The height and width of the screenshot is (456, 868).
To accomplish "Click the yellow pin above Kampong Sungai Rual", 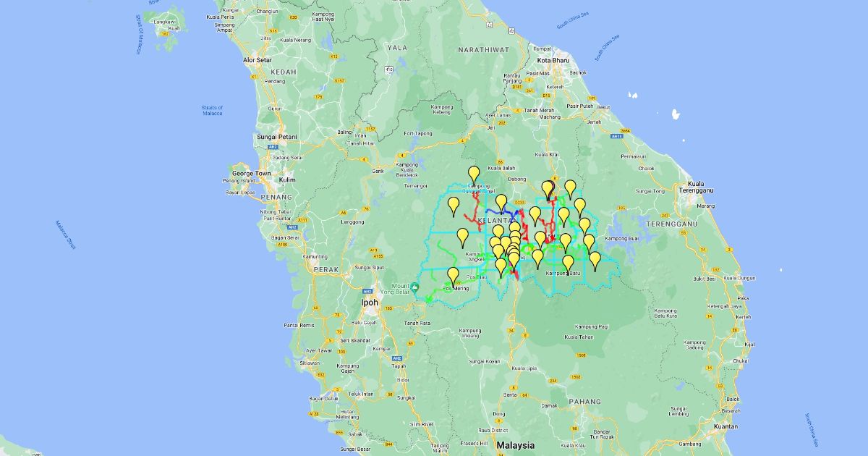I will point(474,174).
